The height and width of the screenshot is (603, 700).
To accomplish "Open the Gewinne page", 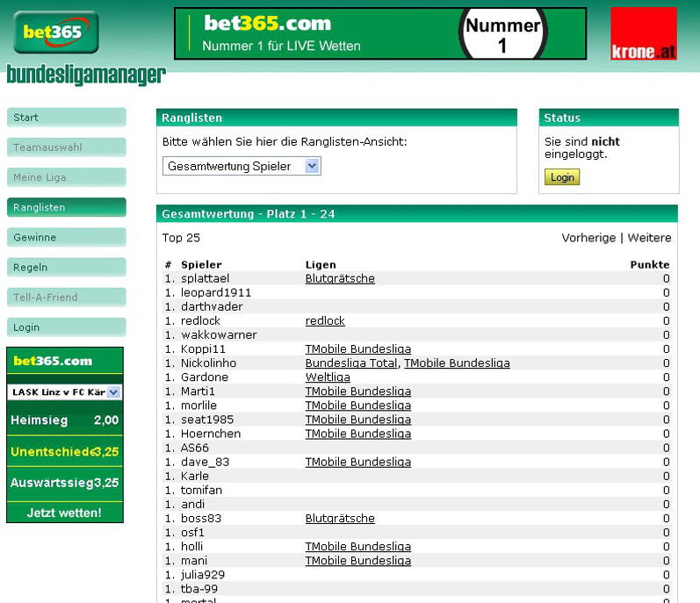I will pyautogui.click(x=67, y=237).
